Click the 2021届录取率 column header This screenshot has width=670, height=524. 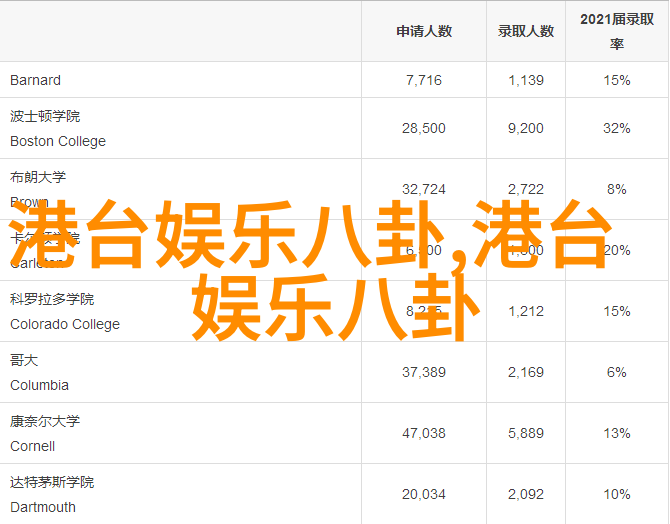[617, 31]
